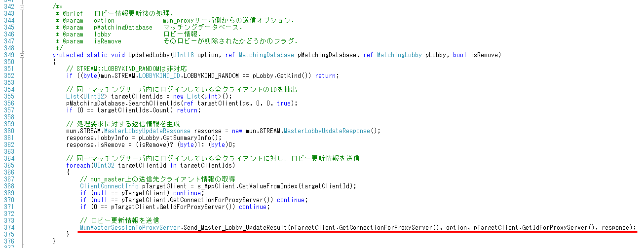Click the lobby parameter name on line 346
This screenshot has height=248, width=644.
(x=103, y=35)
